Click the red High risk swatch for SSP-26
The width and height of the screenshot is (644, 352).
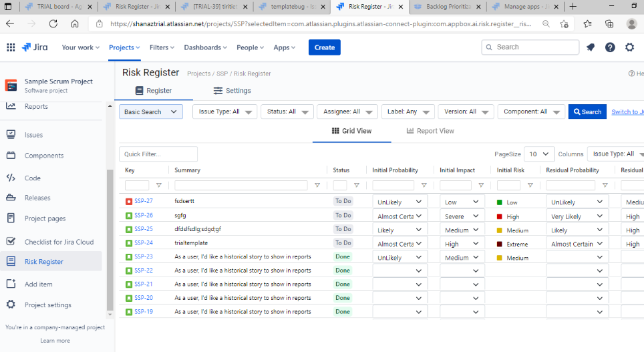coord(500,216)
